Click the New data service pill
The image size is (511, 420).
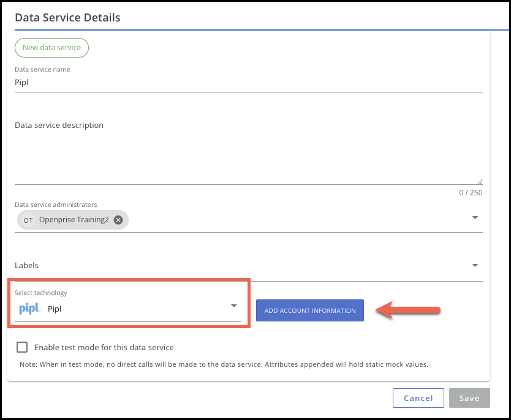point(52,48)
